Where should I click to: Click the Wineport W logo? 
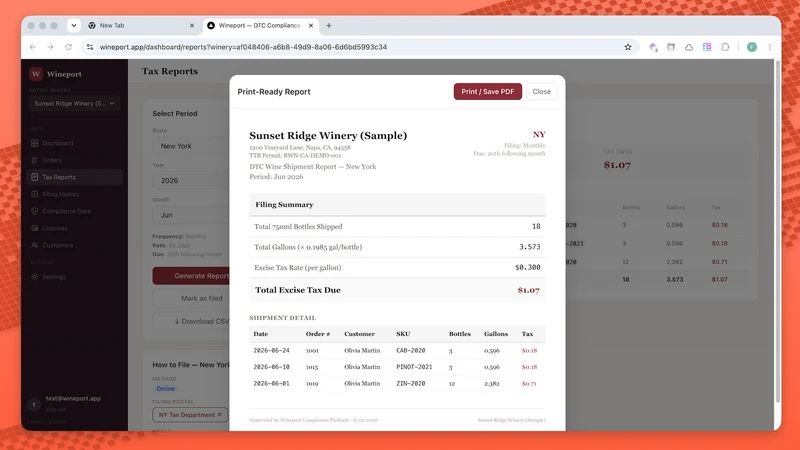(36, 74)
